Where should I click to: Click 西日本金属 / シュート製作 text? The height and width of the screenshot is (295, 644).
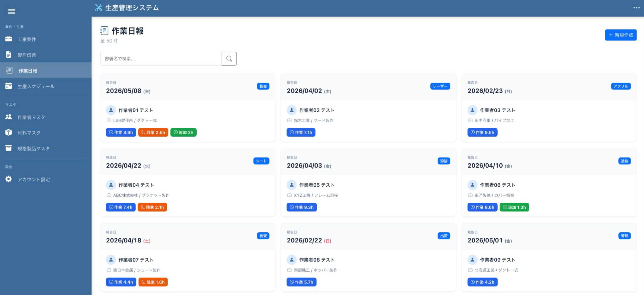coord(137,270)
